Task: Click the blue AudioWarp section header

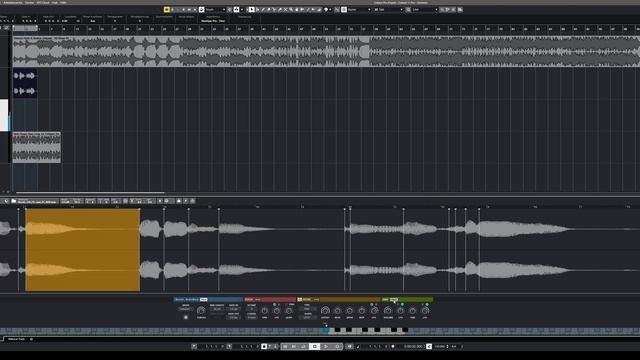Action: click(x=208, y=299)
